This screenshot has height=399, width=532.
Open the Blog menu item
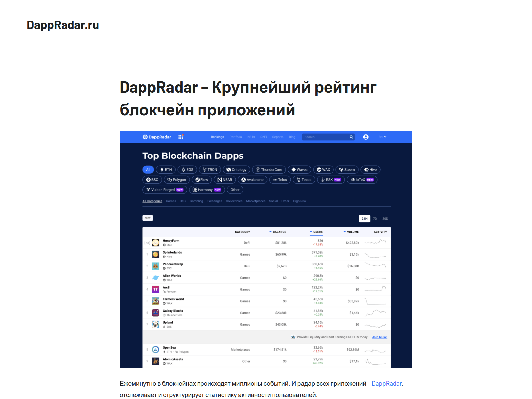[x=292, y=137]
